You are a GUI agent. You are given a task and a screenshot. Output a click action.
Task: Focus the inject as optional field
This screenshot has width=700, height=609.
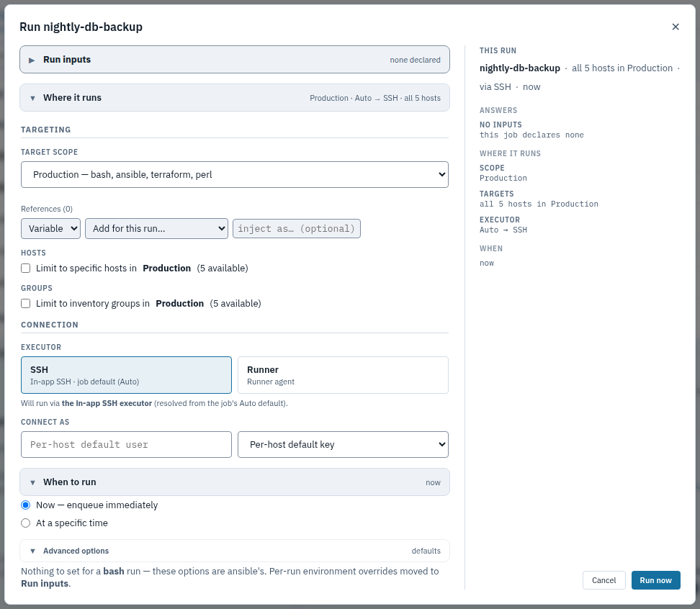pos(297,228)
